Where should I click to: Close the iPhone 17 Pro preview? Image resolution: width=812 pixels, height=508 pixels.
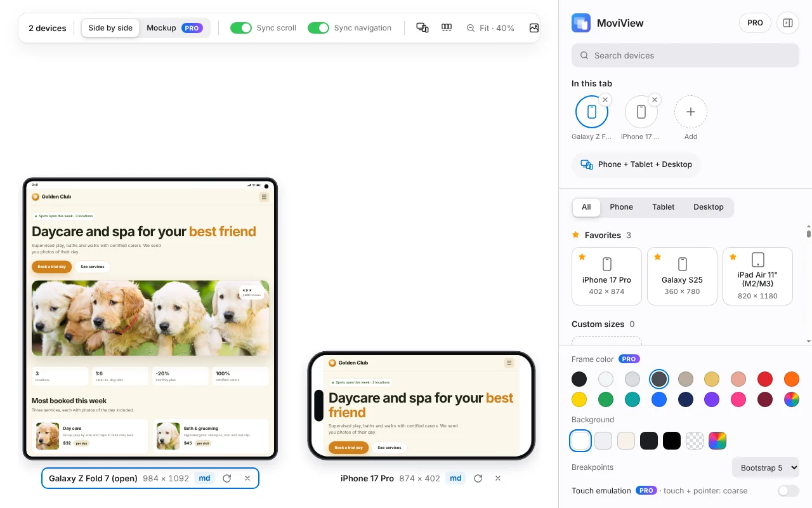[498, 478]
